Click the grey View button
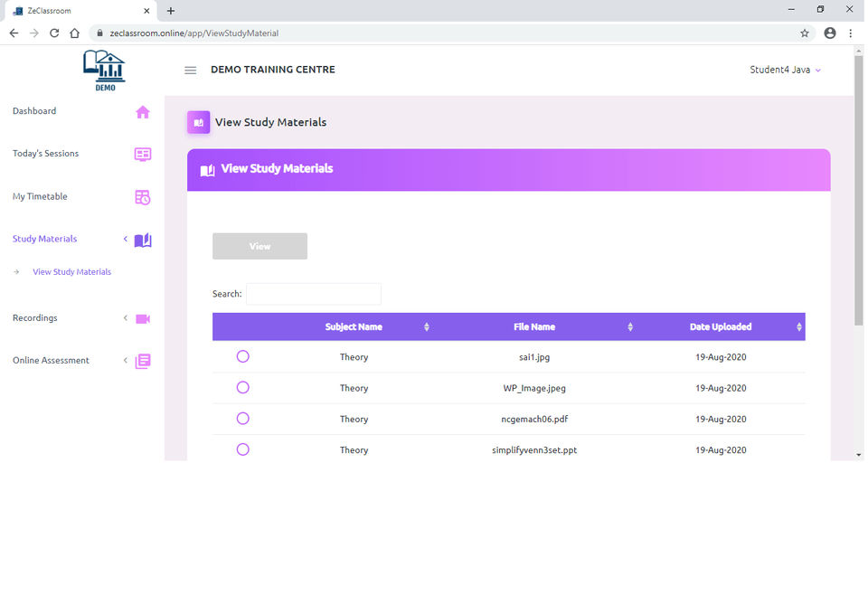 pyautogui.click(x=260, y=246)
